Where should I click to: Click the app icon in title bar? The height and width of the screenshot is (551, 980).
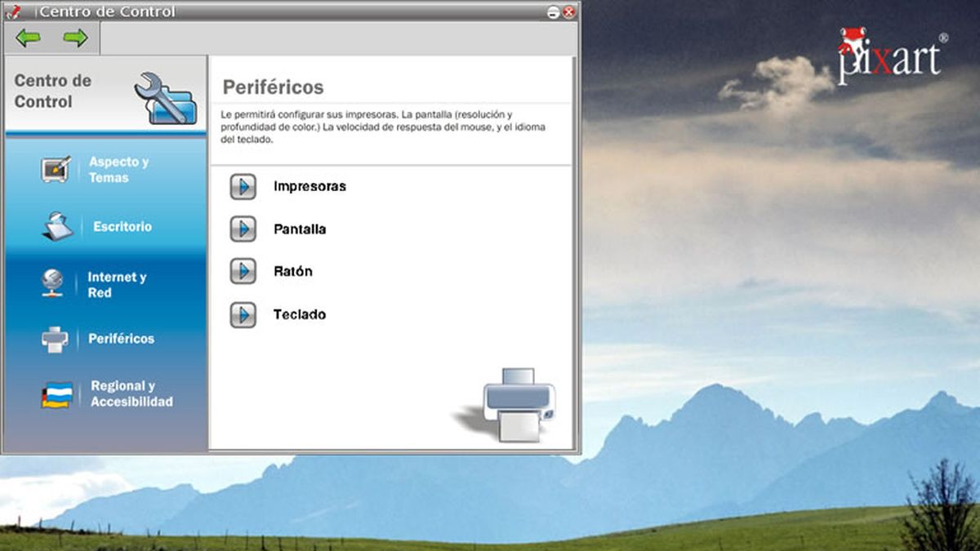click(x=11, y=11)
